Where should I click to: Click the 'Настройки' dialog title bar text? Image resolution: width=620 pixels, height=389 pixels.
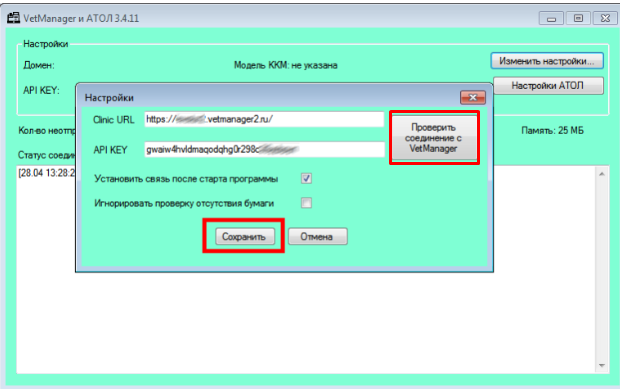click(x=109, y=98)
